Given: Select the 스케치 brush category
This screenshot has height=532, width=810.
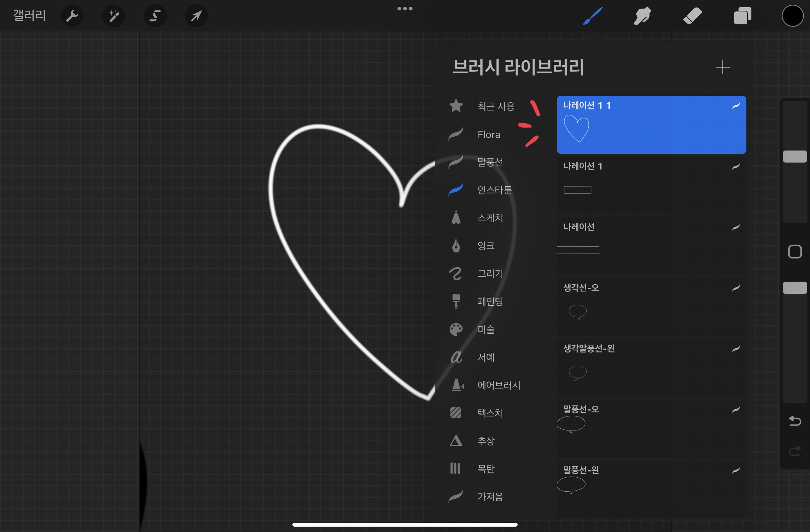Looking at the screenshot, I should point(490,218).
